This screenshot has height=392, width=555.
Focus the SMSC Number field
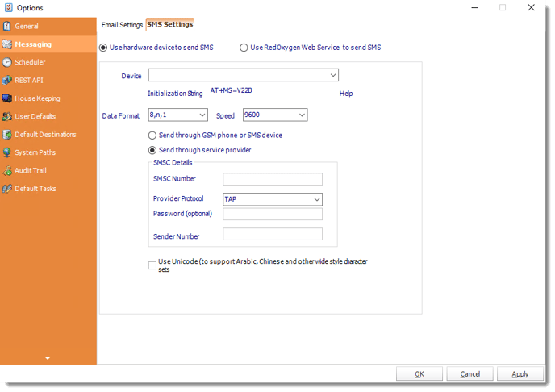(273, 179)
